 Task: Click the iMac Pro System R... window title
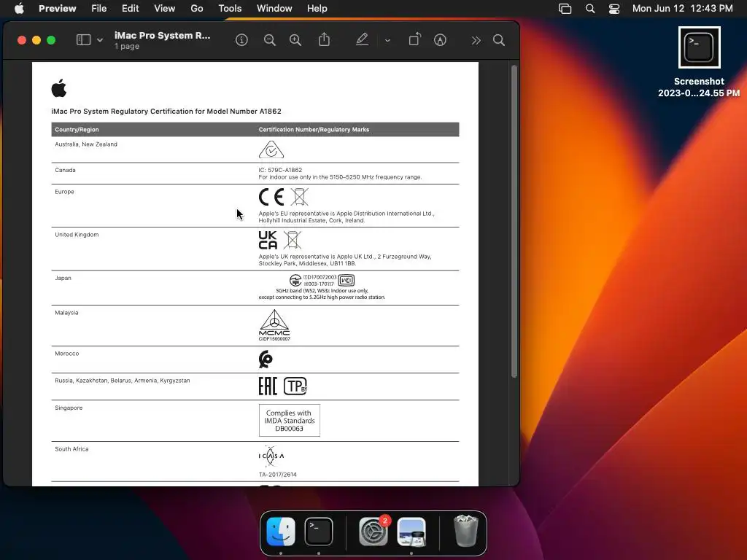pyautogui.click(x=162, y=35)
